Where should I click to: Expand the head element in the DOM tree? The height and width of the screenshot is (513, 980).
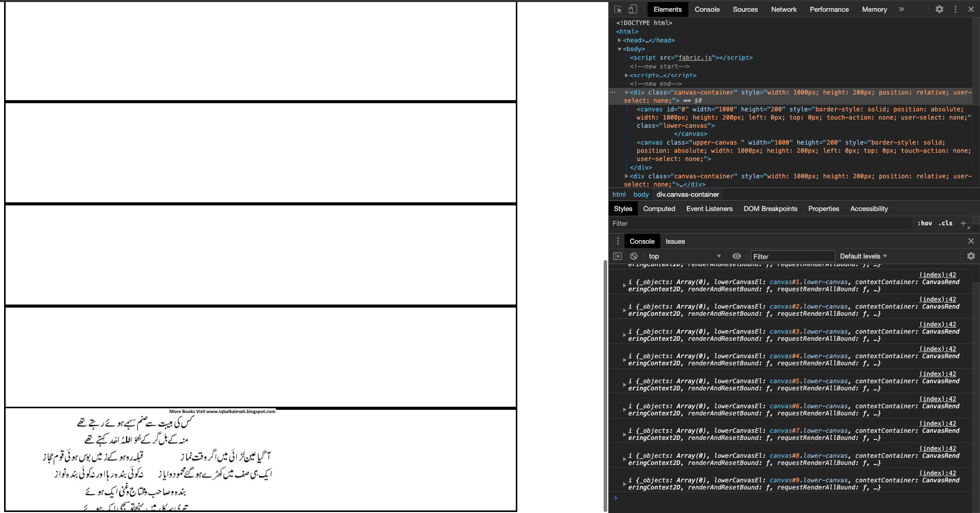619,40
